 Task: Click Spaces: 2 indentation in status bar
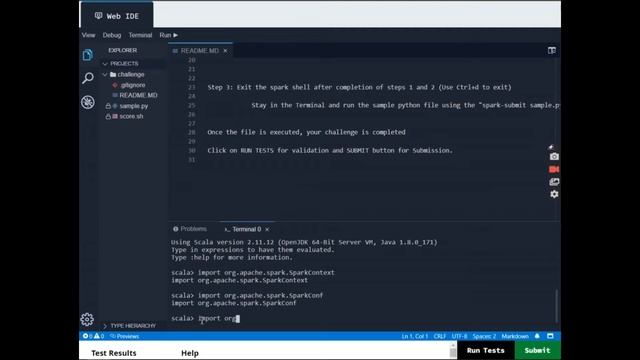tap(484, 336)
